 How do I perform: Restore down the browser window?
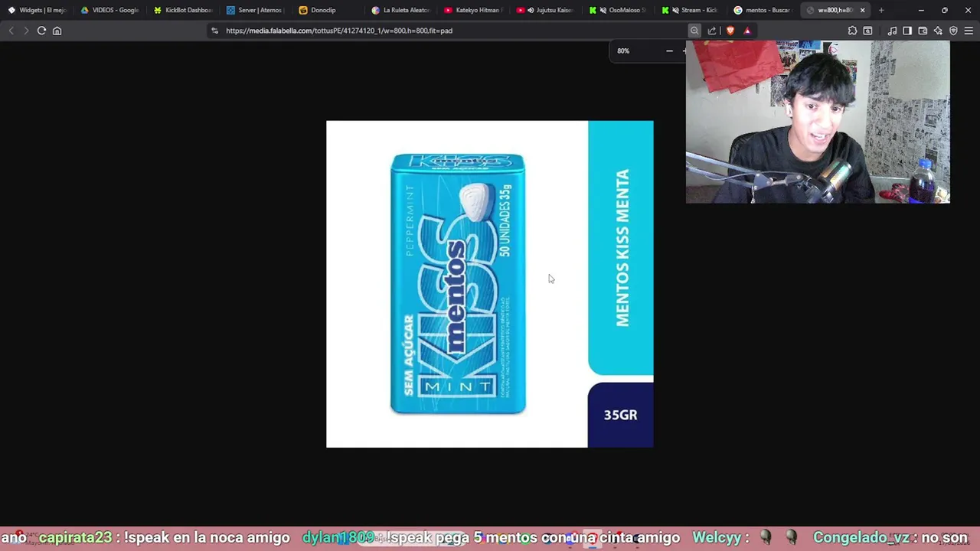point(944,10)
